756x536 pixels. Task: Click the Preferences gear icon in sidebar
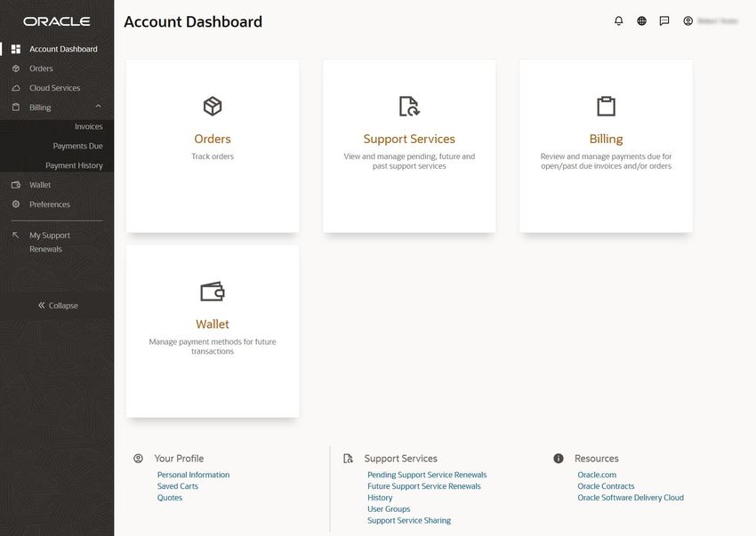click(16, 204)
